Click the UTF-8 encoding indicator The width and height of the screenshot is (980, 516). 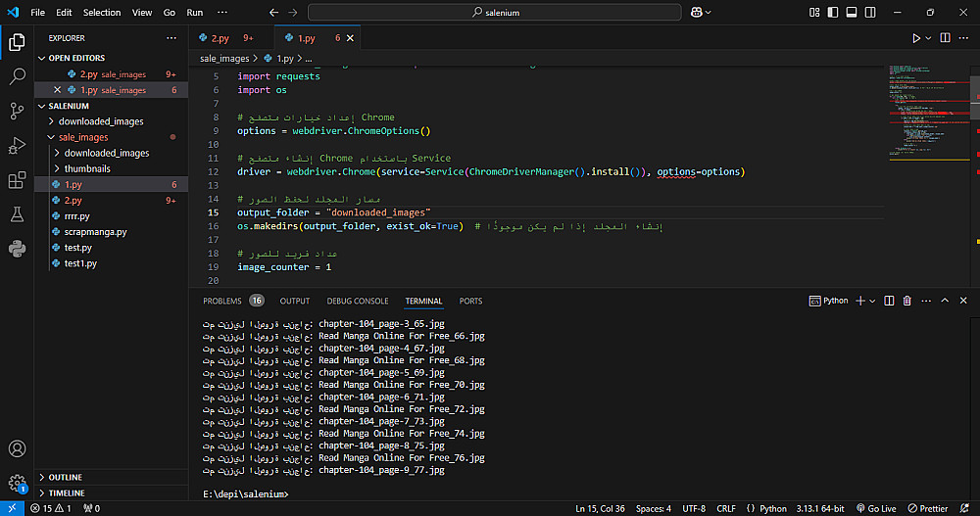[x=694, y=508]
